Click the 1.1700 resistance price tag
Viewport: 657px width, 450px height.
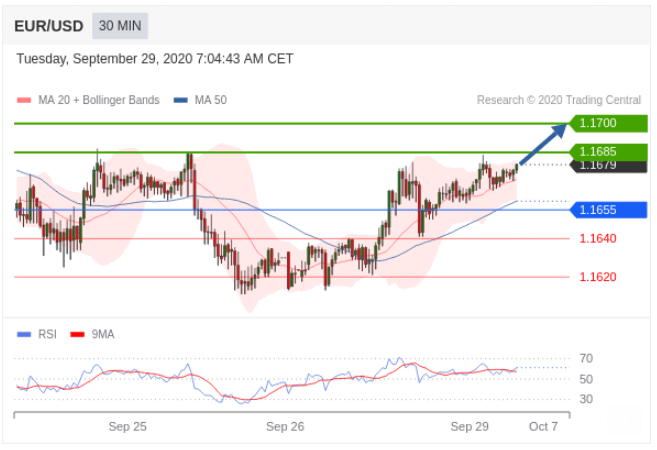pos(608,123)
